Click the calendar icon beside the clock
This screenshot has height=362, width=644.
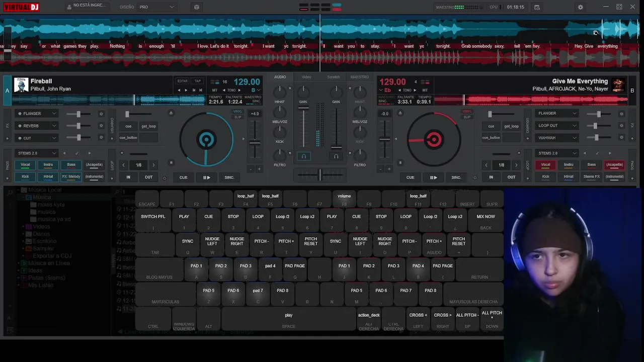point(537,7)
